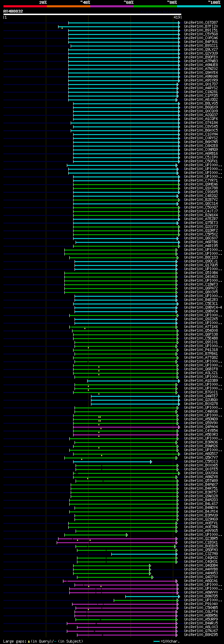224x644 pixels.
Task: Click UniRef100_C5M3I3 label
Action: click(x=201, y=462)
